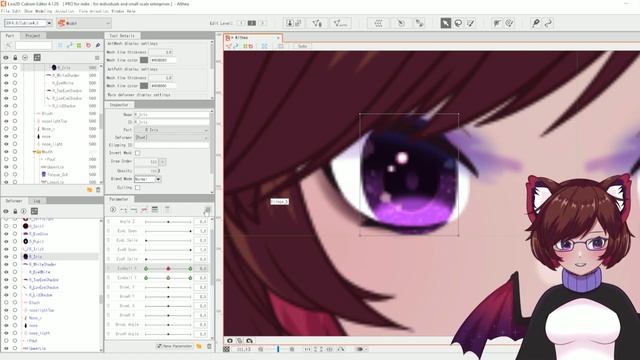Click the Name input field in Inspector
The height and width of the screenshot is (360, 640).
[x=171, y=115]
